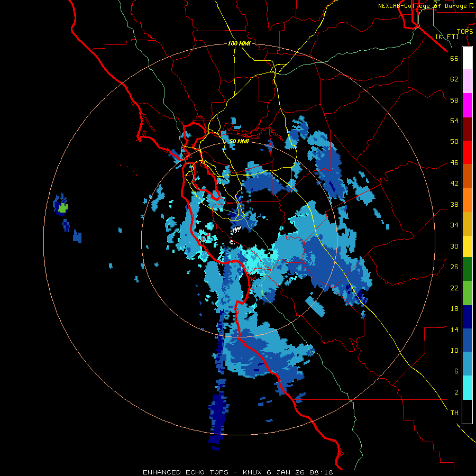This screenshot has height=476, width=476.
Task: Select the yellow legend swatch
Action: [467, 246]
